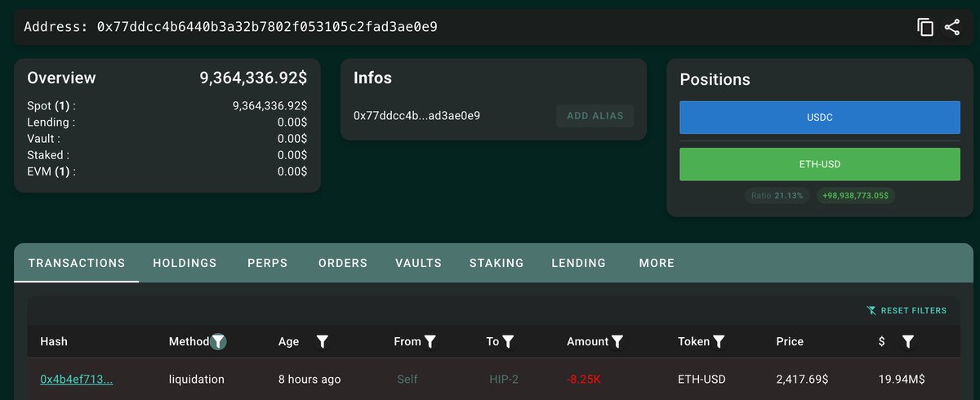Switch to the Transactions tab

click(77, 263)
